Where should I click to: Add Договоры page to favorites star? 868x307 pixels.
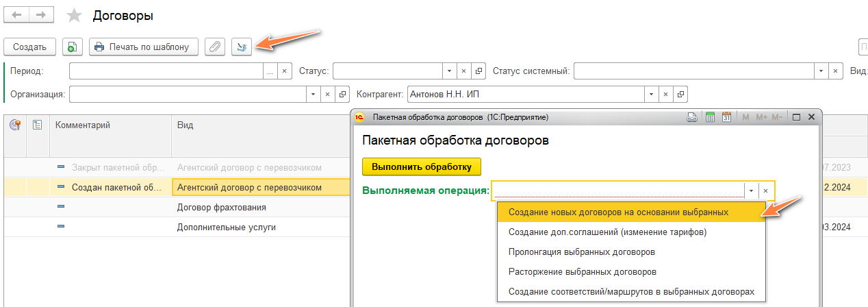click(x=74, y=16)
